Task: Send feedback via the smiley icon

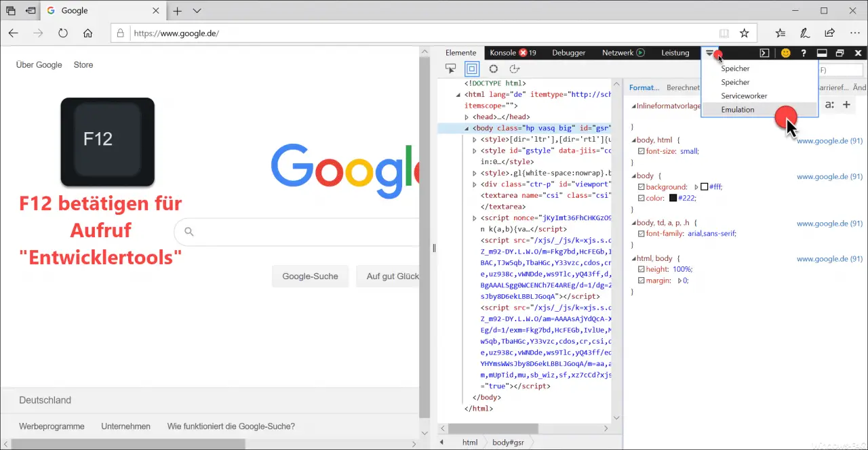Action: (x=785, y=53)
